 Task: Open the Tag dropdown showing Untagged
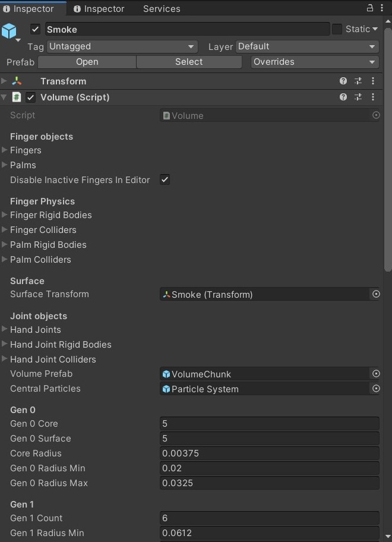[122, 46]
